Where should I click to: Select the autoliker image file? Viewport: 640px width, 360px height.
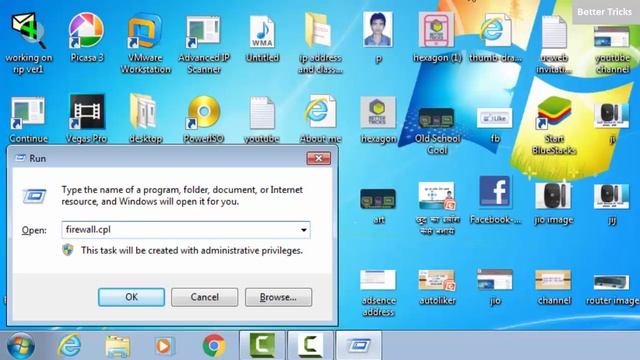[437, 287]
